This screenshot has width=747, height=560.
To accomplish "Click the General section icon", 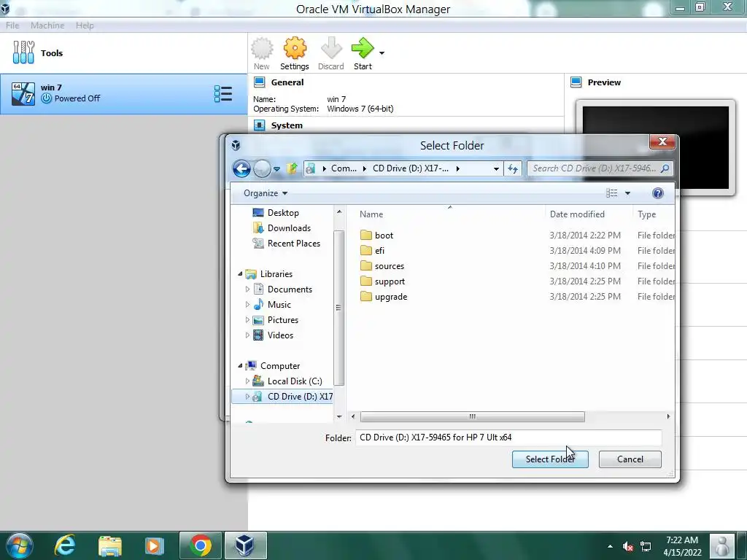I will [x=260, y=82].
